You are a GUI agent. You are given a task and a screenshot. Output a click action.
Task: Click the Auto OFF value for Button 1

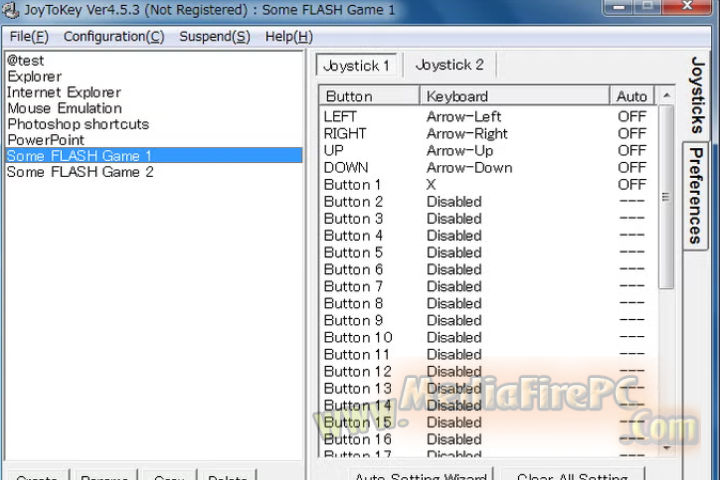[x=632, y=185]
